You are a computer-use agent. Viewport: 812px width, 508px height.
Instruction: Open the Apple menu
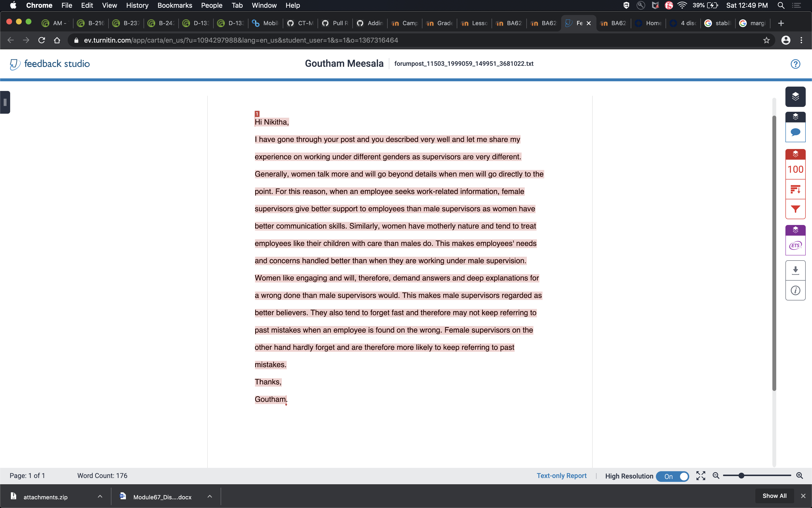[13, 5]
